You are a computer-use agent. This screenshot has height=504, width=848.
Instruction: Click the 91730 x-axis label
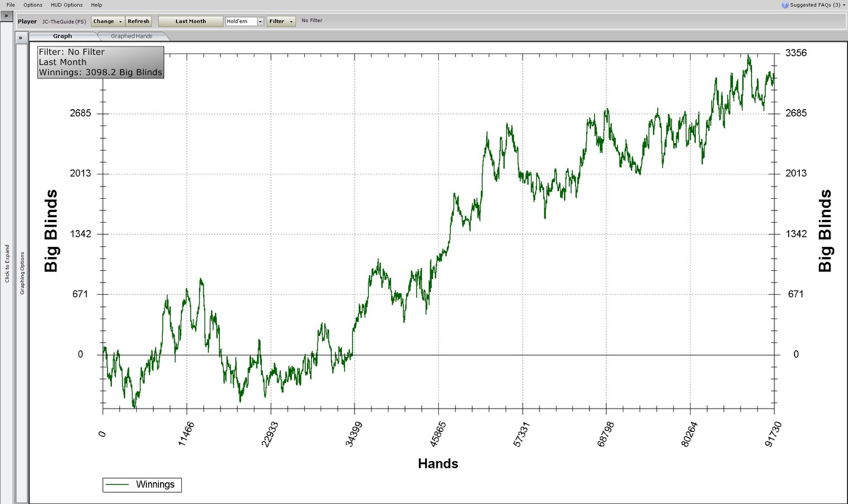point(773,434)
